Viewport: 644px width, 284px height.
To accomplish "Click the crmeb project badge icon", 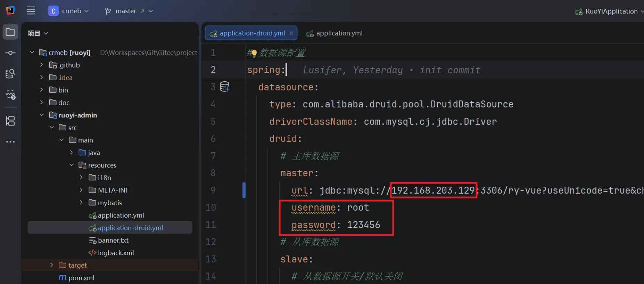I will click(53, 11).
